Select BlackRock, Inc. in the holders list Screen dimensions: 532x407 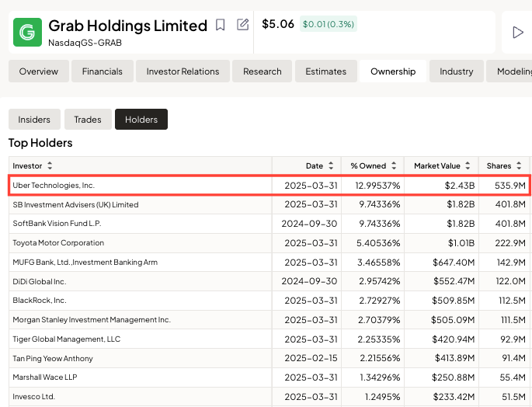(x=40, y=301)
